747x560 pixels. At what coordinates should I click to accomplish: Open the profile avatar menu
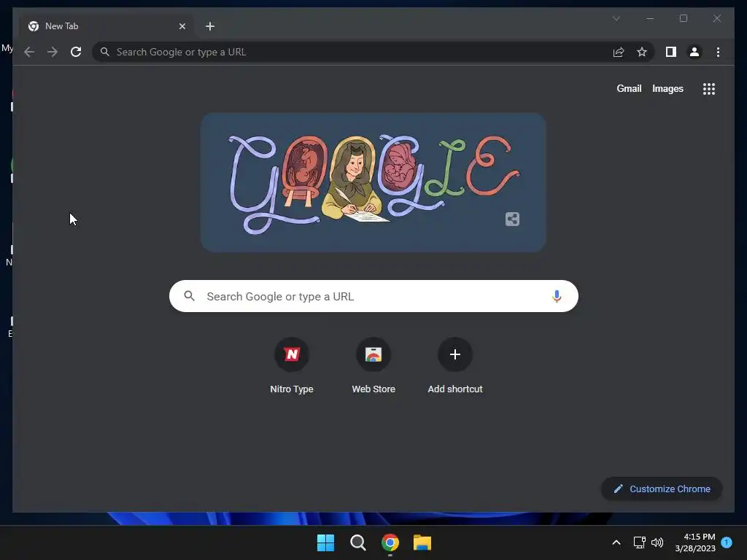694,52
